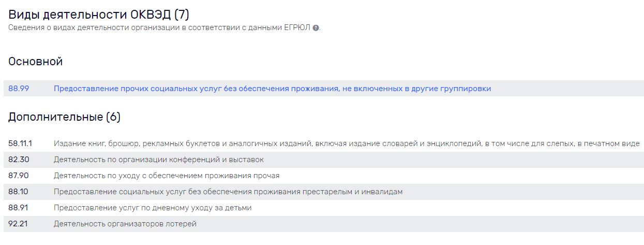Click the престарелым и инвалидам services description

pos(228,192)
